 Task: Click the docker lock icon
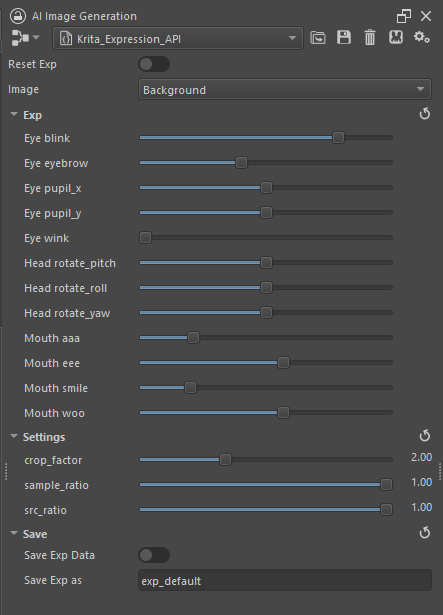pos(18,16)
